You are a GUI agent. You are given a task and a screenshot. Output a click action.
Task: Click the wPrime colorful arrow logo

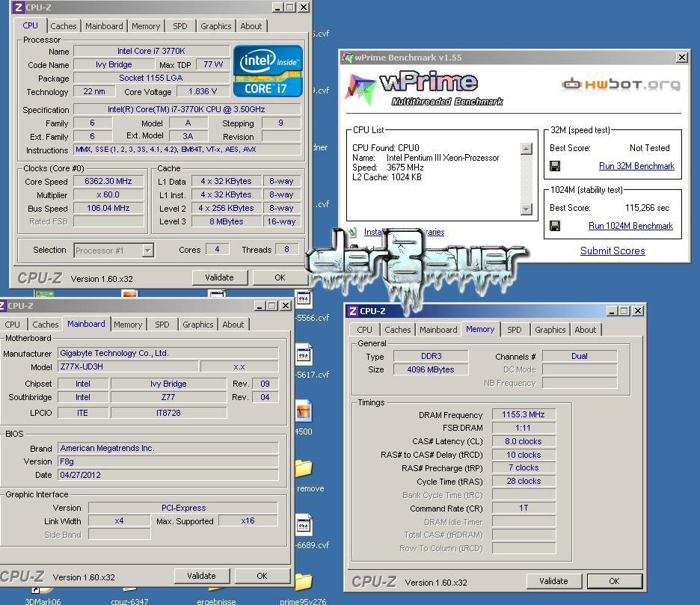pos(360,89)
